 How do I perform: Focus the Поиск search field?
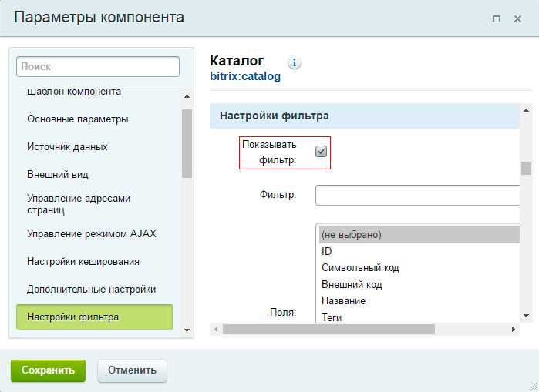pos(98,66)
